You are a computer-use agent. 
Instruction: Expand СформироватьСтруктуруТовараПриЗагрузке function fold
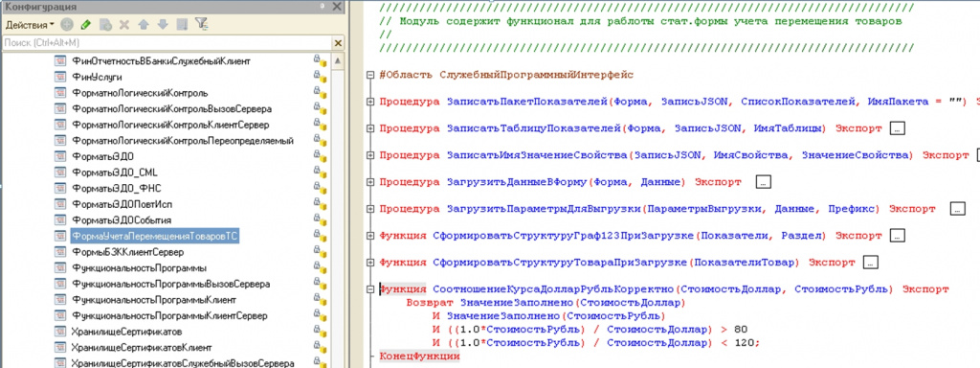pos(370,263)
